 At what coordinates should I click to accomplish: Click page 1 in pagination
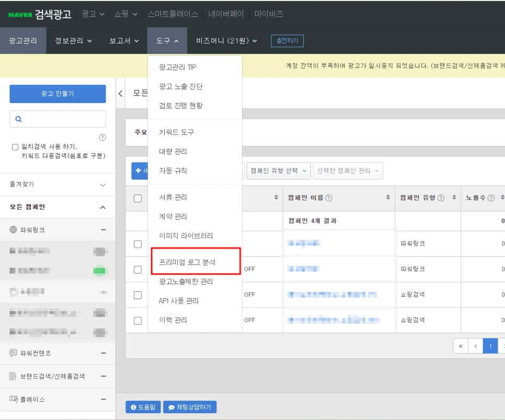click(x=490, y=346)
